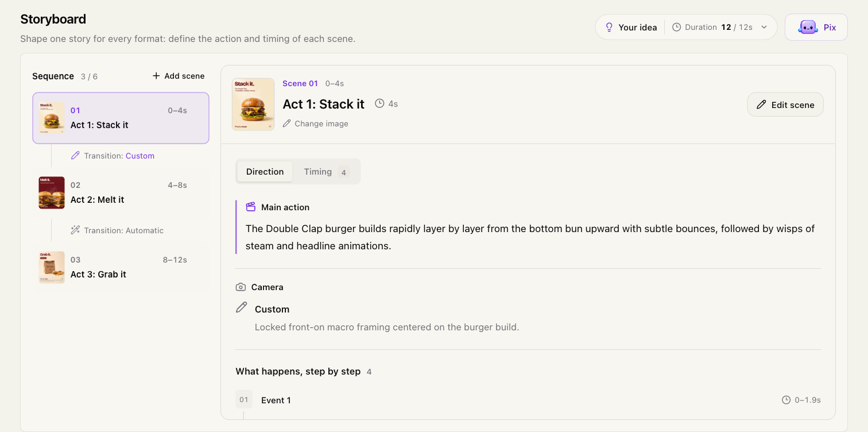Click the camera icon beside the Camera heading

241,287
